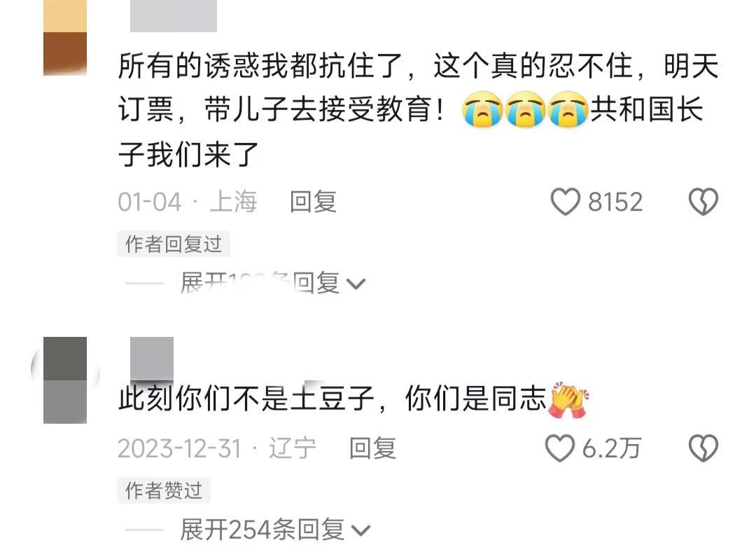Expand replies under the Shanghai comment
756x554 pixels.
pos(272,283)
